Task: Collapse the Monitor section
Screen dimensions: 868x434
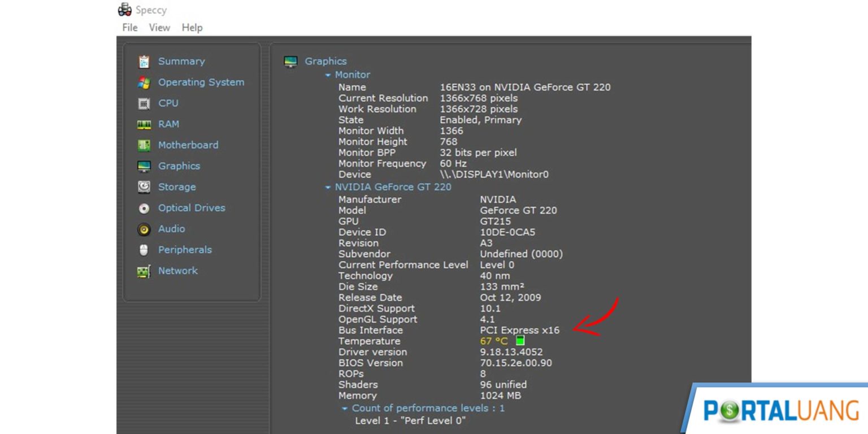Action: click(327, 74)
